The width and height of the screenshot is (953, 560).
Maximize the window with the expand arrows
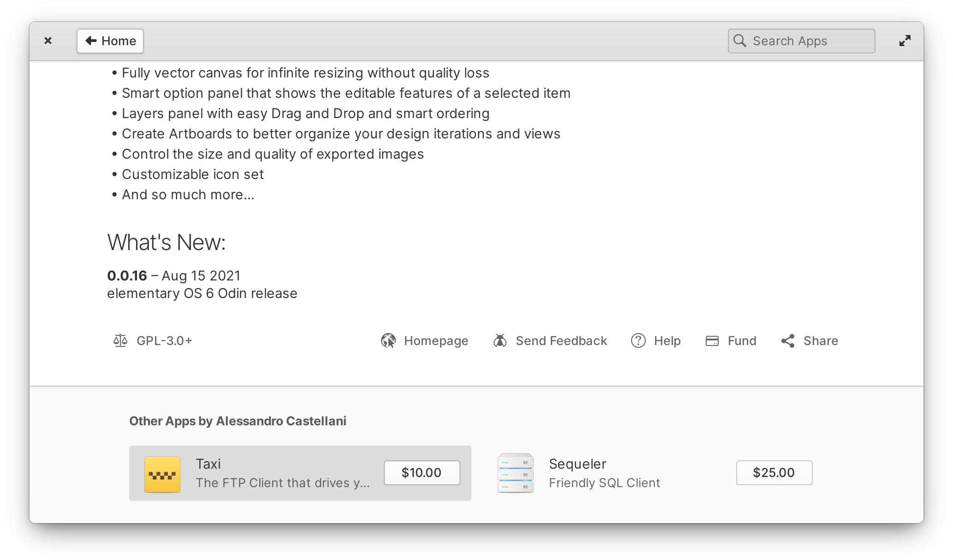click(905, 41)
